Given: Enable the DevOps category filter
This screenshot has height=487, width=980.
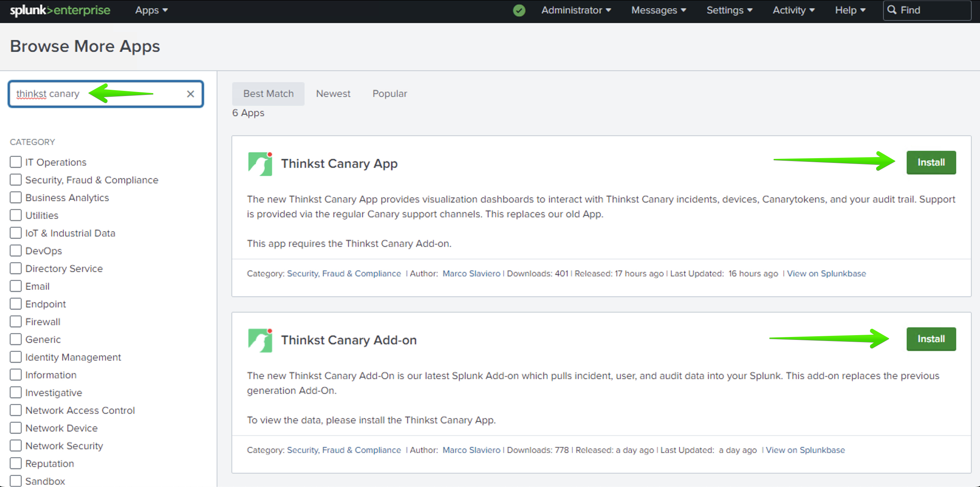Looking at the screenshot, I should (16, 251).
